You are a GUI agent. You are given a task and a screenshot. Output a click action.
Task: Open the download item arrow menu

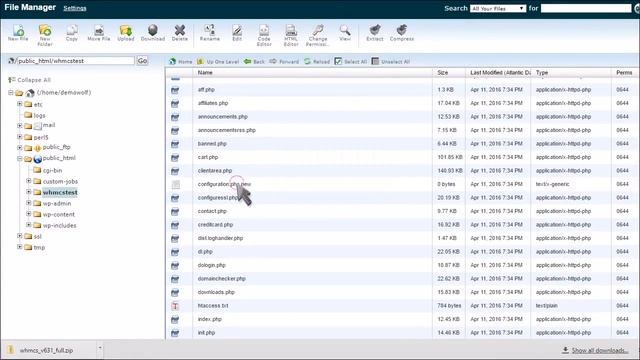(100, 348)
